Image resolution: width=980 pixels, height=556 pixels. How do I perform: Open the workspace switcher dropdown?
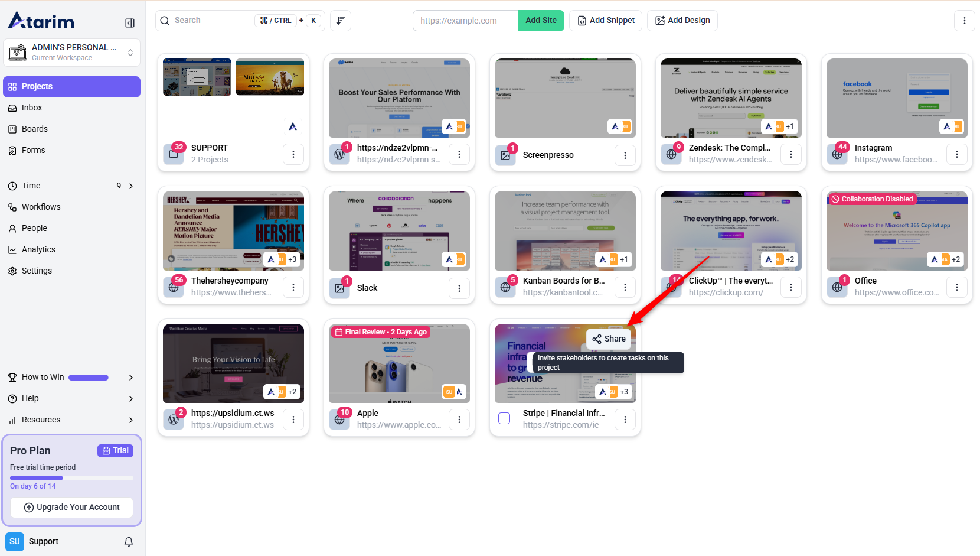[71, 53]
